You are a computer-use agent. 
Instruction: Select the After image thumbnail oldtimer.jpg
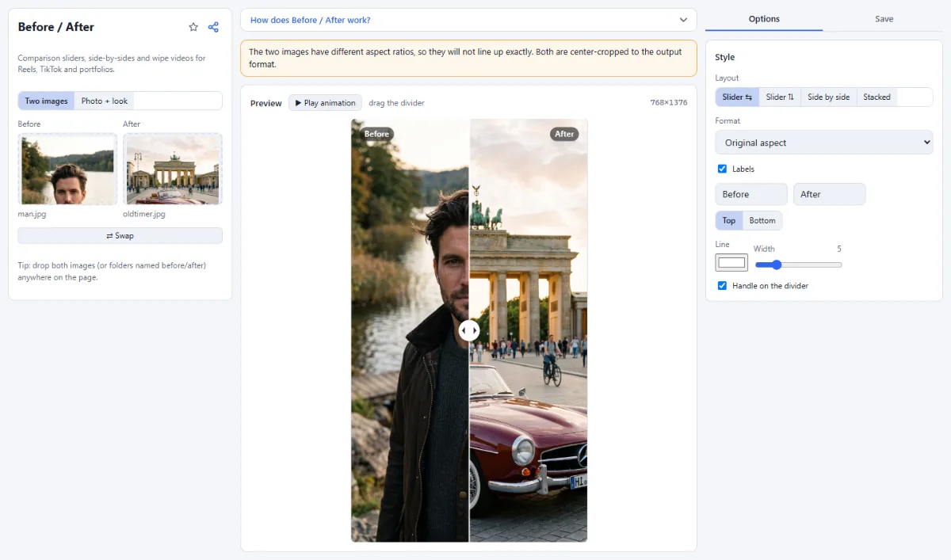173,169
